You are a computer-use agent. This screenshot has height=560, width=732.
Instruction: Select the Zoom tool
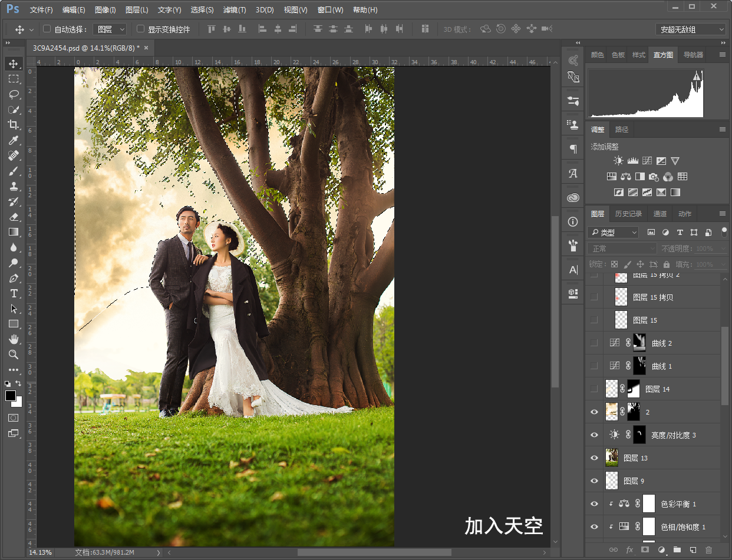coord(13,354)
